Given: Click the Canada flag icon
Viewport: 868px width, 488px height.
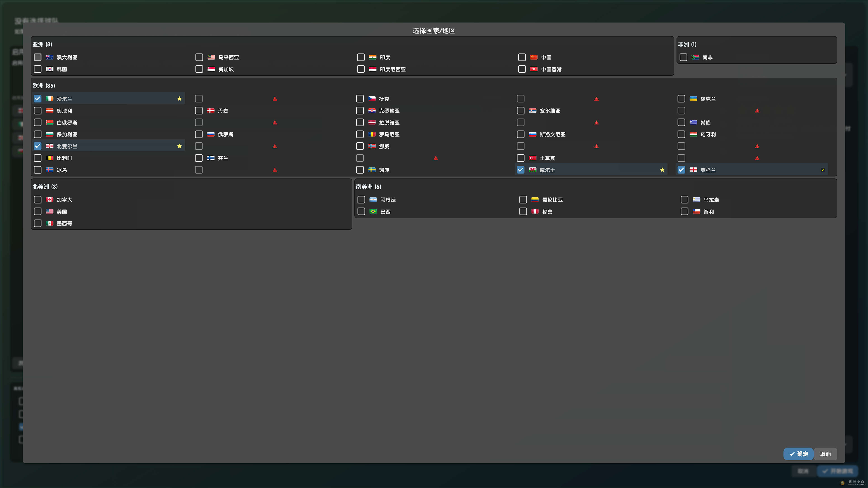Looking at the screenshot, I should [x=50, y=200].
